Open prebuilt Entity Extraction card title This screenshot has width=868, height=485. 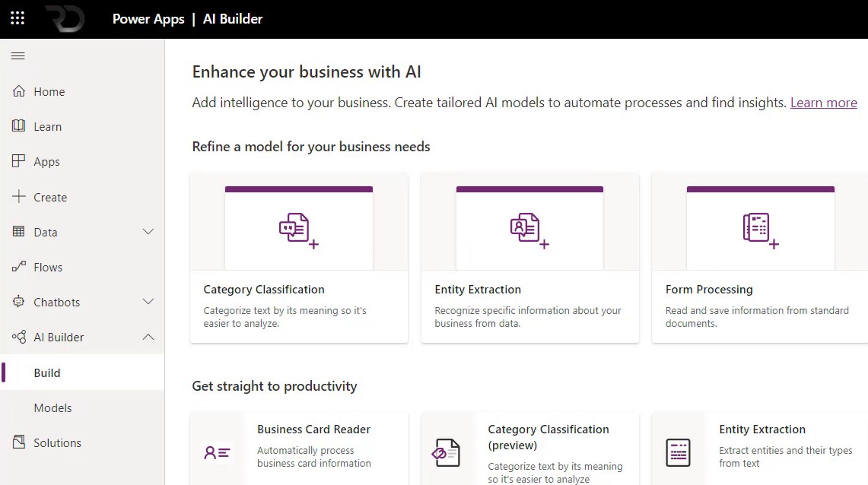coord(762,430)
